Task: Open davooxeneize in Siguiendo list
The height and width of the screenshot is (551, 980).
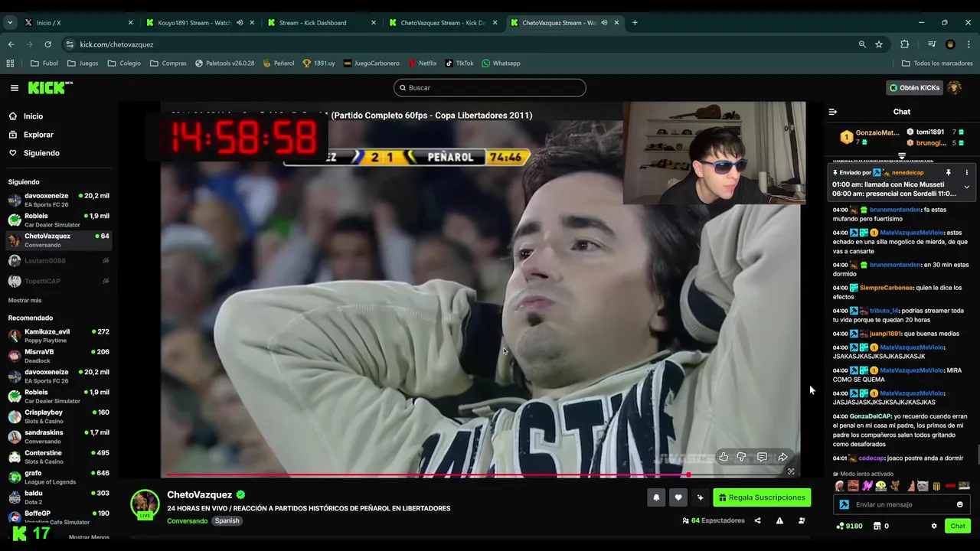Action: [x=58, y=200]
